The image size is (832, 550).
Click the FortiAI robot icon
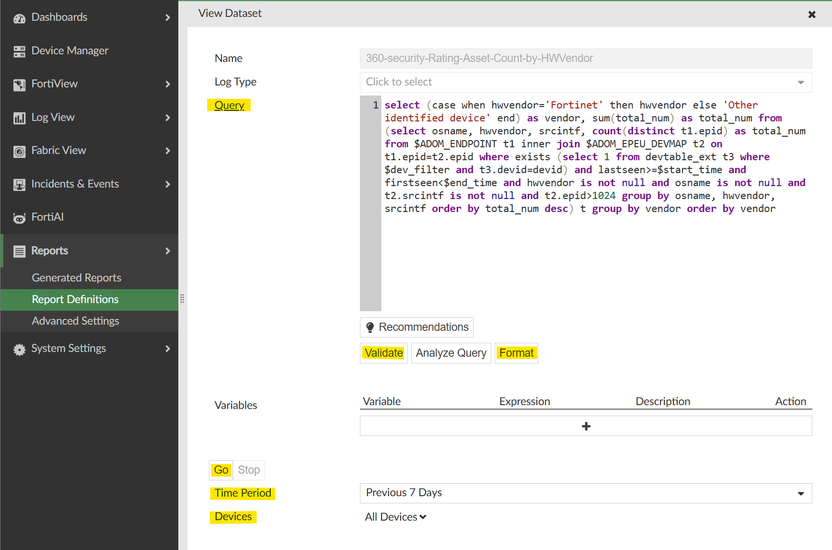point(19,218)
